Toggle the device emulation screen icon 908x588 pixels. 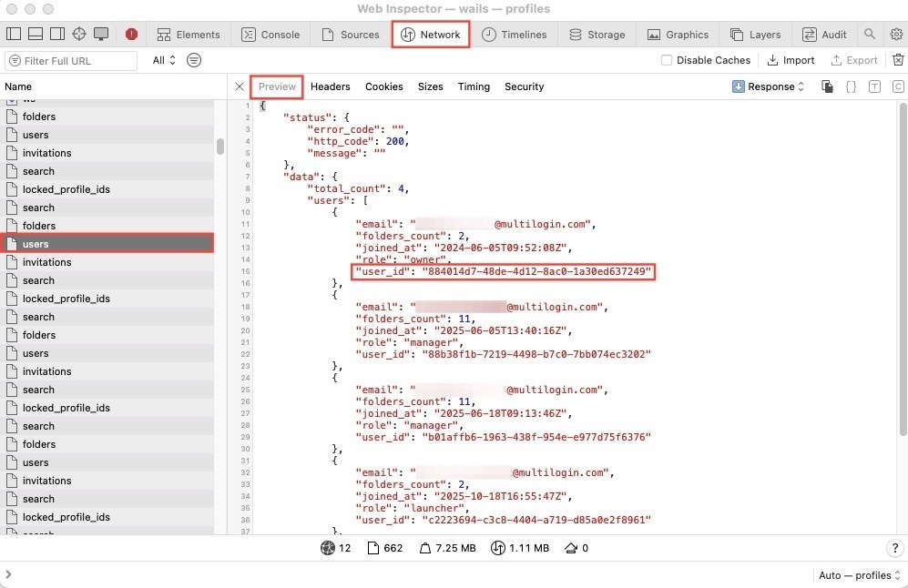(x=100, y=33)
